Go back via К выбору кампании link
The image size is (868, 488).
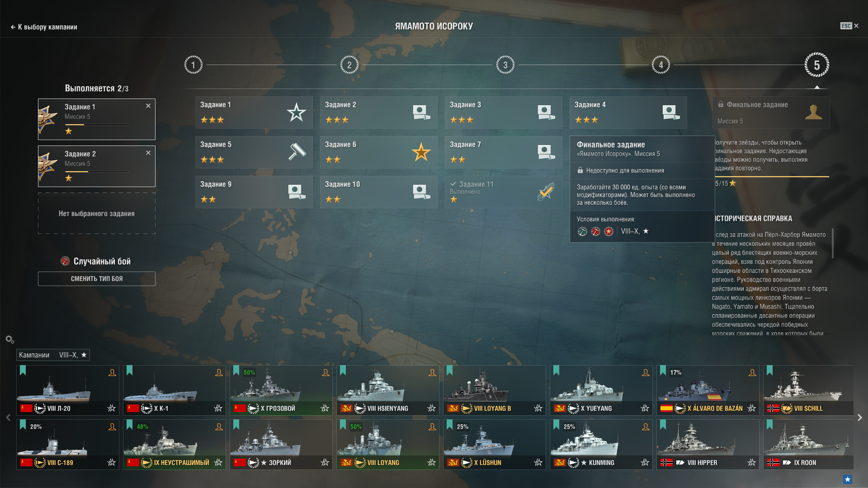44,27
